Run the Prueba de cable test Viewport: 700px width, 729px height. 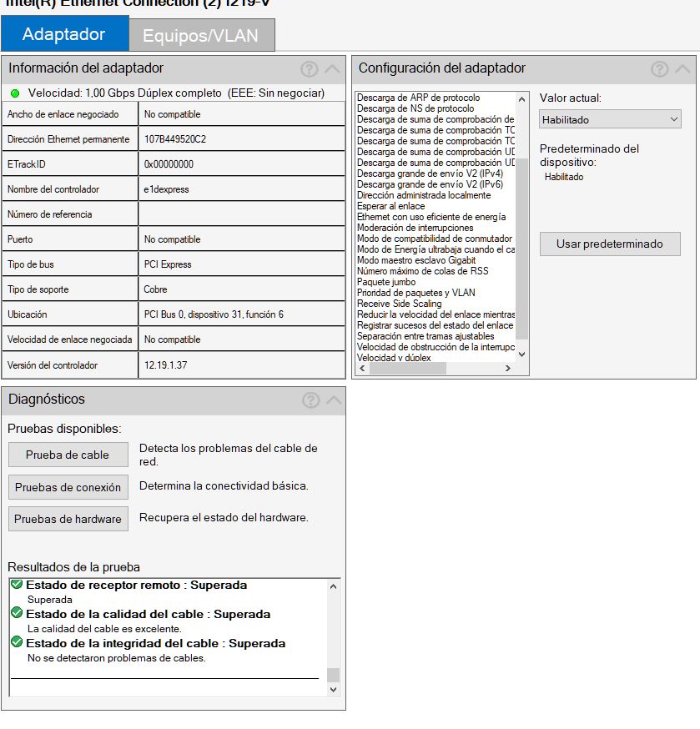click(68, 455)
